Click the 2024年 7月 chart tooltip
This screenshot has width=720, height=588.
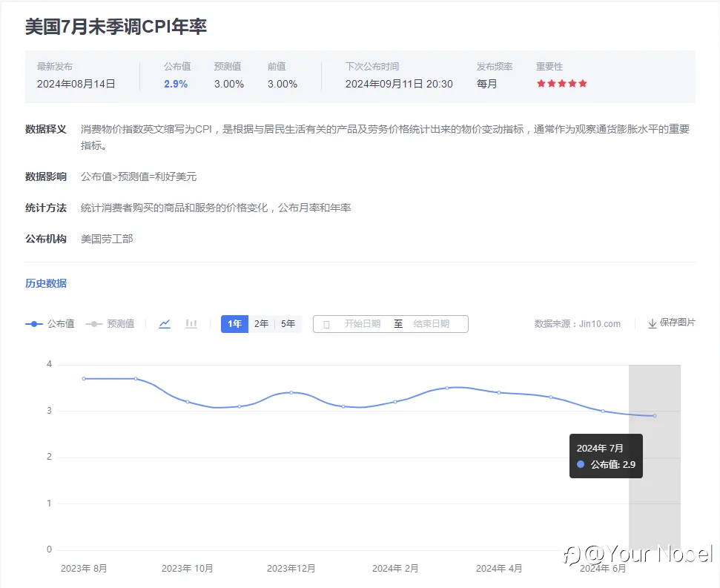click(x=606, y=456)
